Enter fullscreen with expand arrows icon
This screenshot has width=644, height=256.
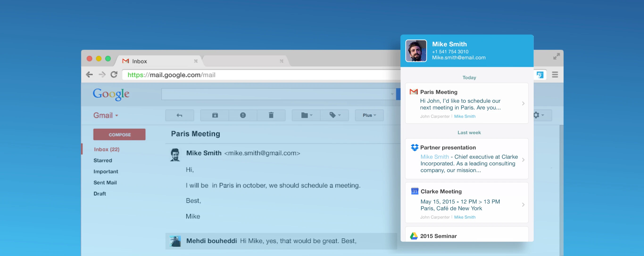[x=556, y=56]
